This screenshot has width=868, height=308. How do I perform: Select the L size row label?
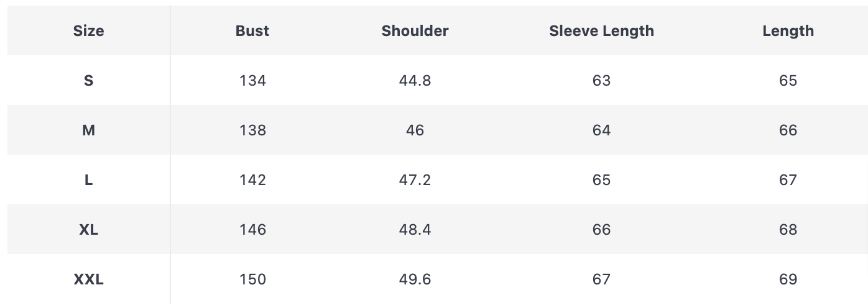coord(88,180)
